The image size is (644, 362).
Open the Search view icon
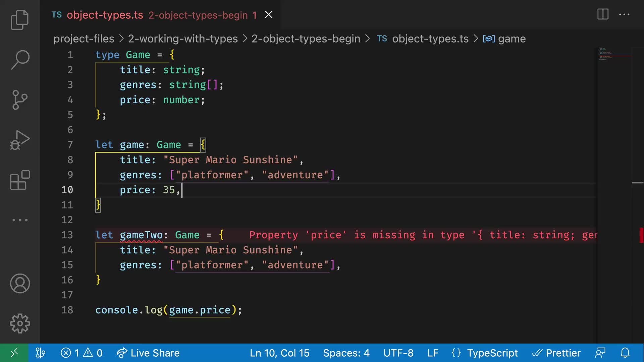tap(20, 60)
